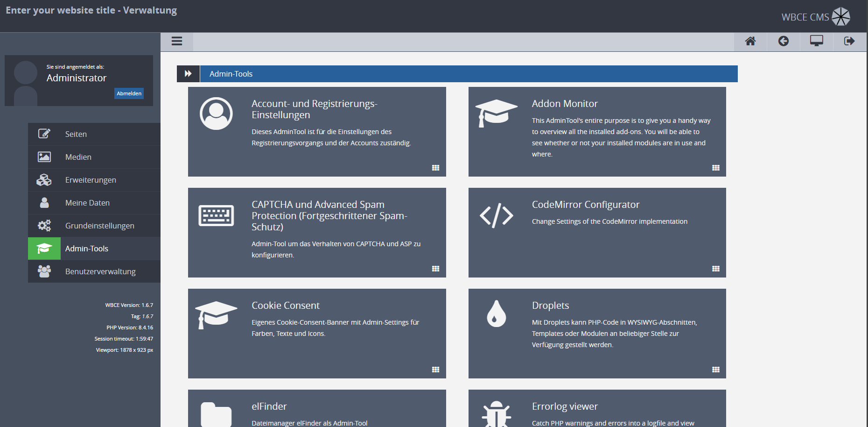Click the Benutzerverwaltung users icon
Image resolution: width=868 pixels, height=427 pixels.
(x=44, y=271)
